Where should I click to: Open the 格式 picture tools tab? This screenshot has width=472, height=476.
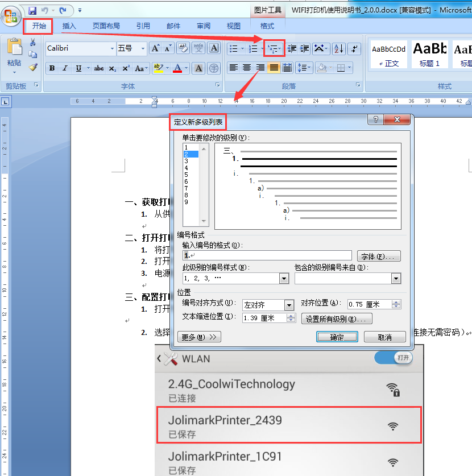tap(267, 26)
